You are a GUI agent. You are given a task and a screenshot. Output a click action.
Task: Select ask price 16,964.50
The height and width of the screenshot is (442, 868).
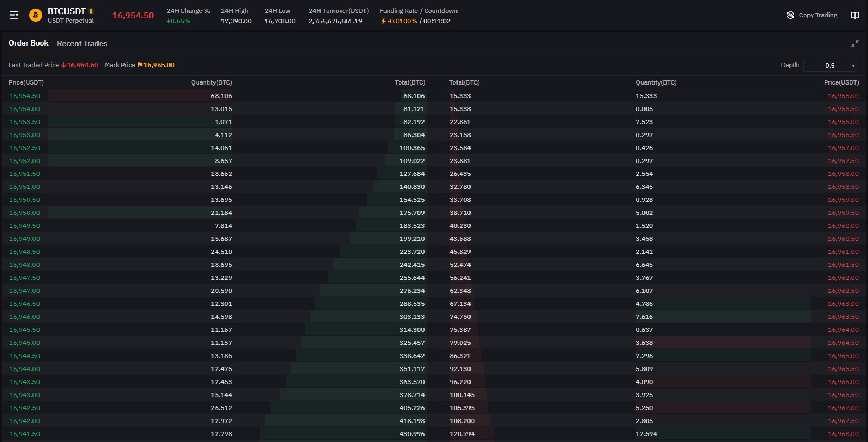[x=843, y=343]
